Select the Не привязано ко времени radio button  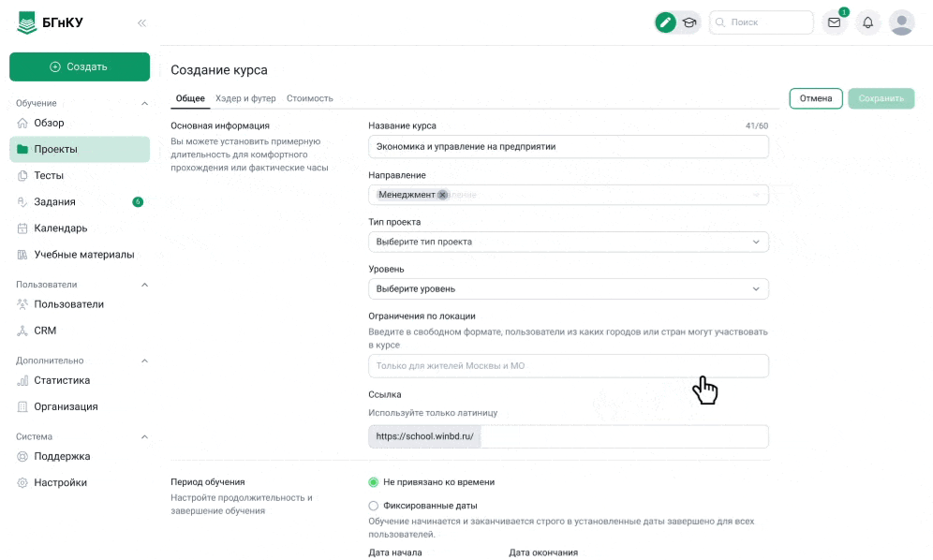374,481
